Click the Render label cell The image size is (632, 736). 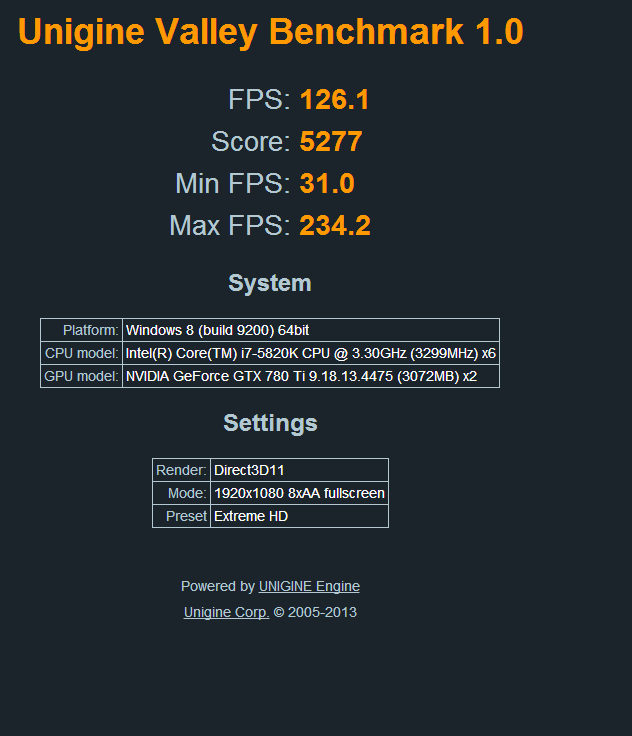coord(182,470)
